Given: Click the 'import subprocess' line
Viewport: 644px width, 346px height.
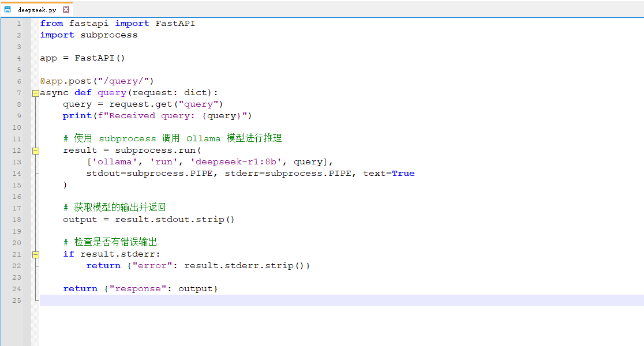Looking at the screenshot, I should [x=89, y=35].
